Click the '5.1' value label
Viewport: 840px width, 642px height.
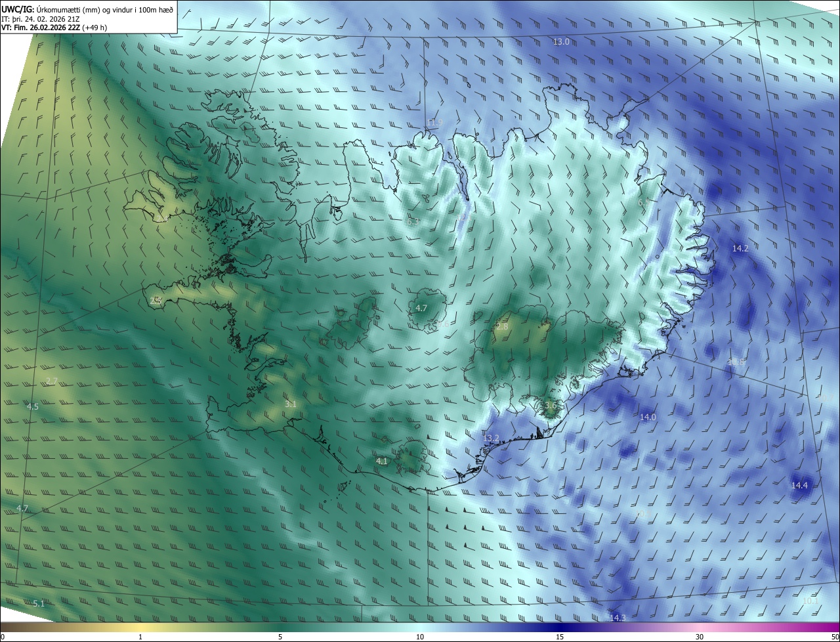click(x=39, y=603)
